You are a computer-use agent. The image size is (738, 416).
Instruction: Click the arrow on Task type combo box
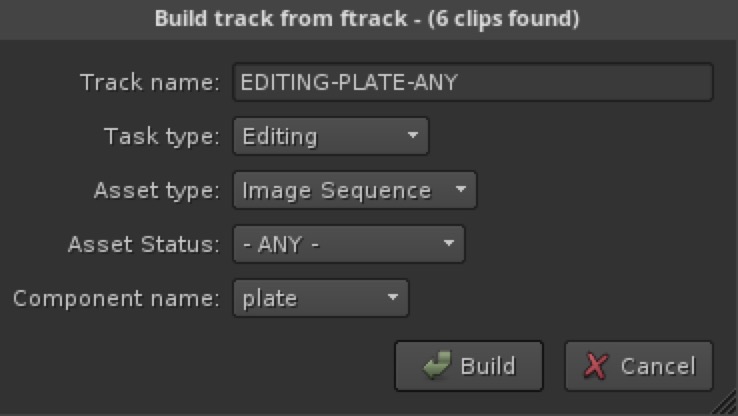tap(413, 136)
